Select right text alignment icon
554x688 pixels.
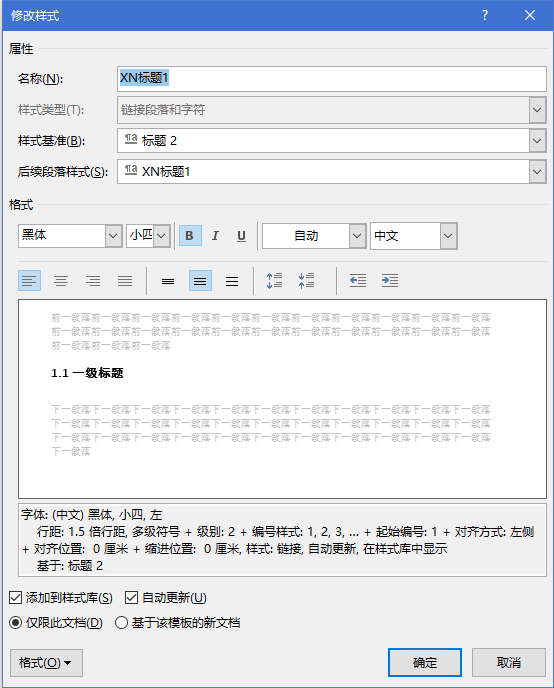pyautogui.click(x=93, y=280)
